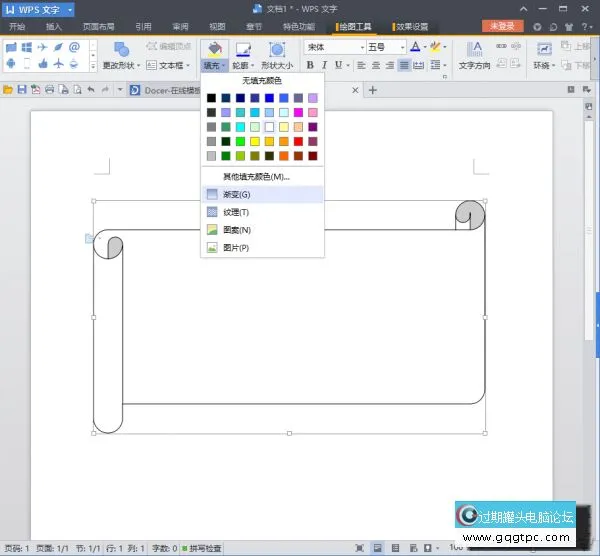Image resolution: width=600 pixels, height=556 pixels.
Task: Expand the font color dropdown arrow
Action: (x=426, y=47)
